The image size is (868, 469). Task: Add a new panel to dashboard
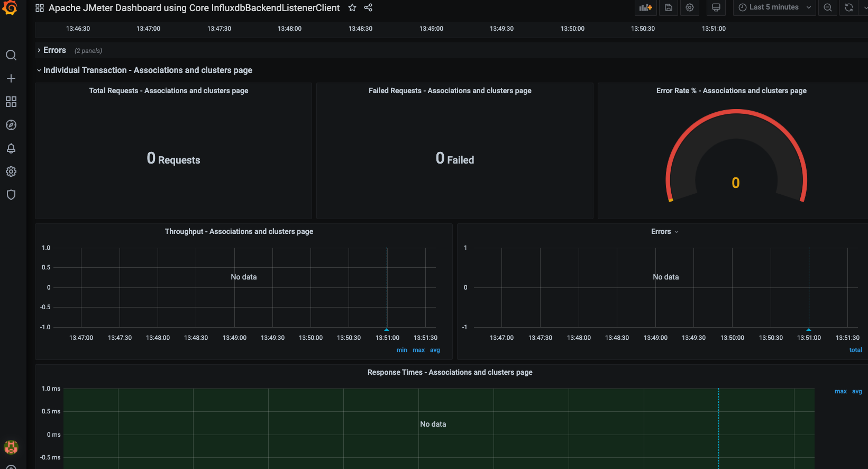[x=646, y=7]
